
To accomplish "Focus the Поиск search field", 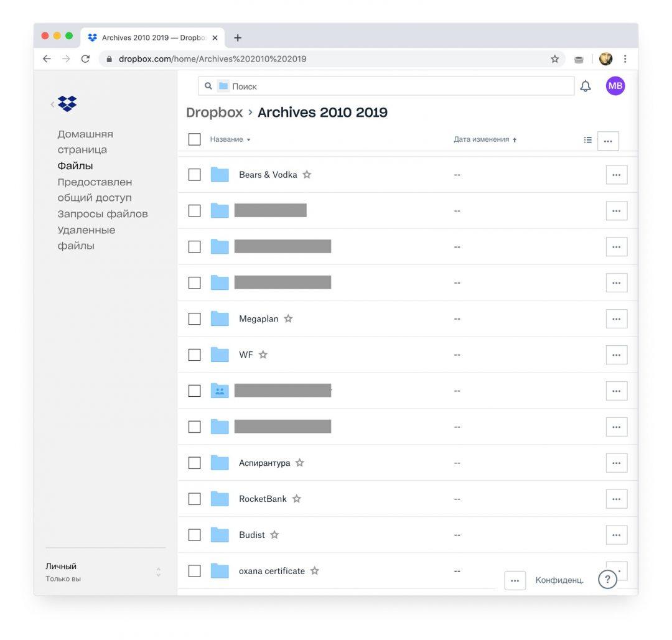I will click(x=386, y=86).
